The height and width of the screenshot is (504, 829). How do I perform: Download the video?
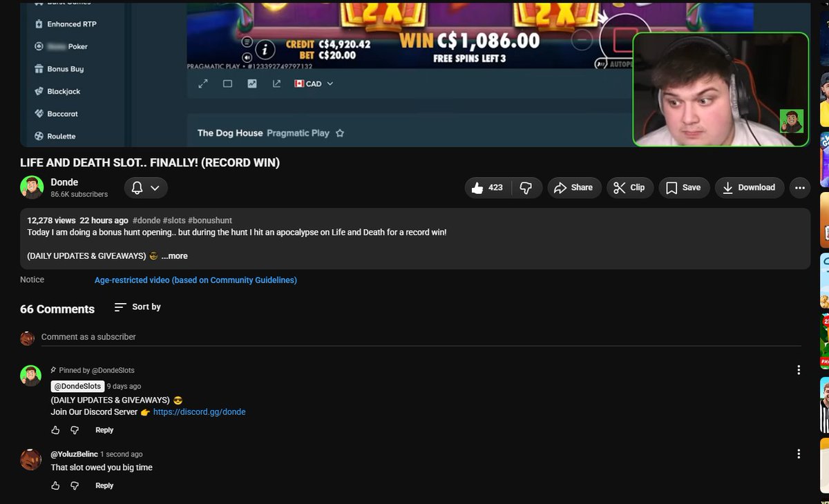(x=749, y=188)
